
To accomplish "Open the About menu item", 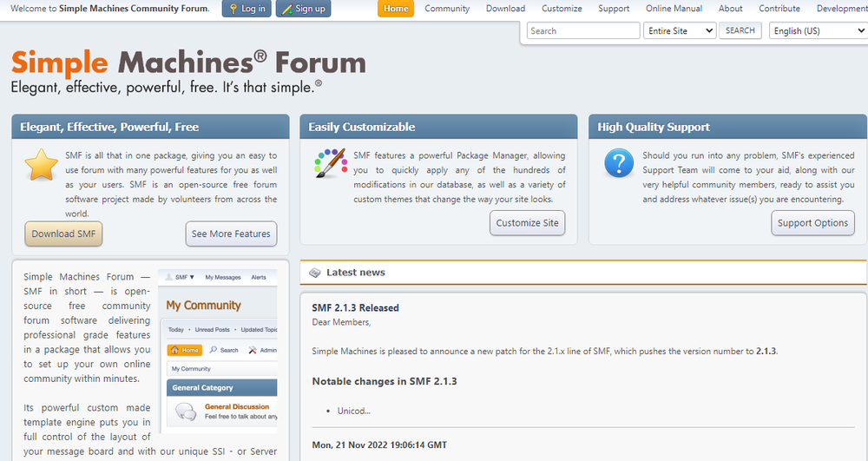I will 730,9.
